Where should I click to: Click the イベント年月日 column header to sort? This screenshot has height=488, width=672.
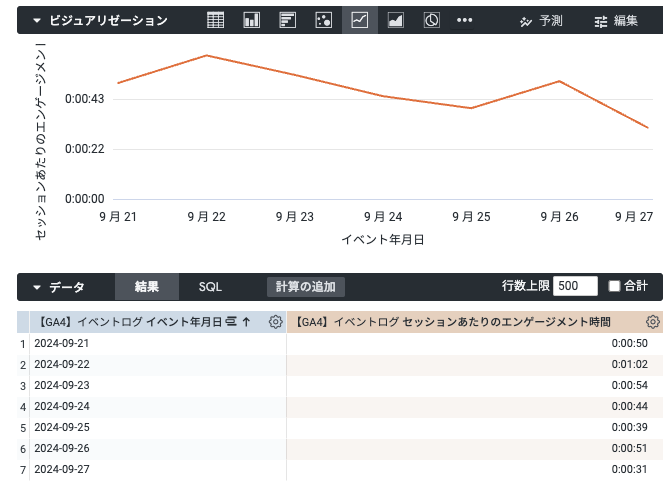click(x=130, y=322)
